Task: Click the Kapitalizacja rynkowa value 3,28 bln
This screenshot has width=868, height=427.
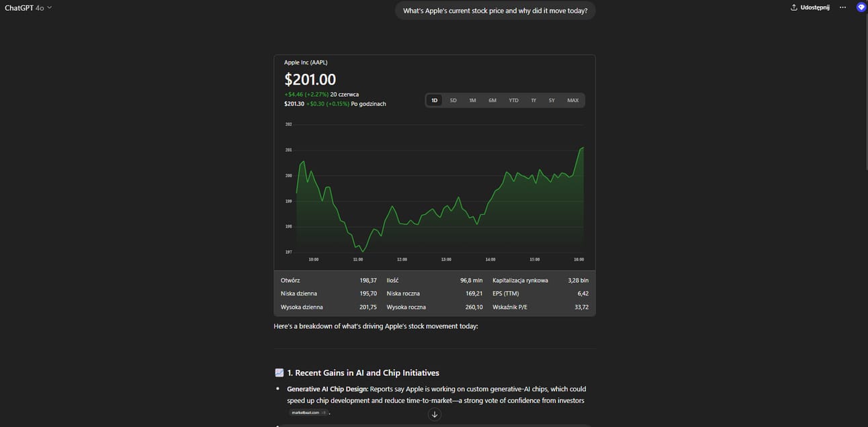Action: click(578, 280)
